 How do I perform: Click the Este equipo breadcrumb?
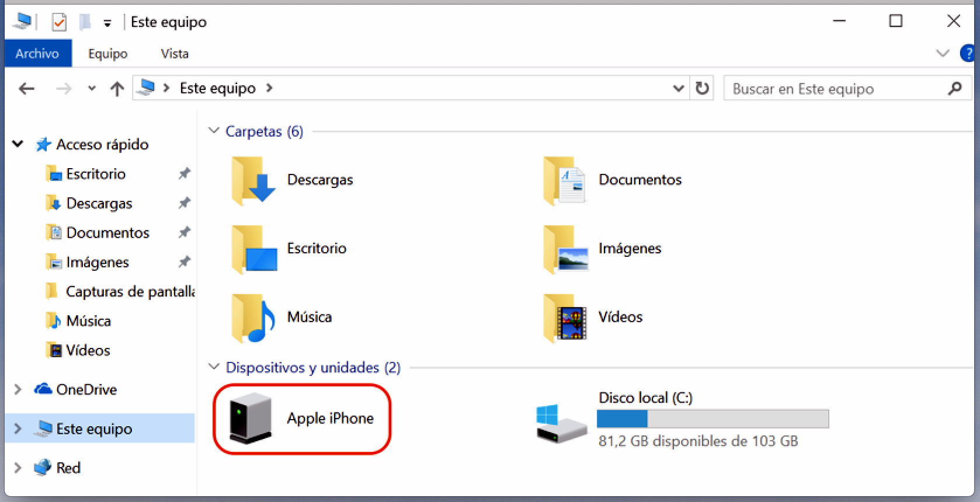217,89
